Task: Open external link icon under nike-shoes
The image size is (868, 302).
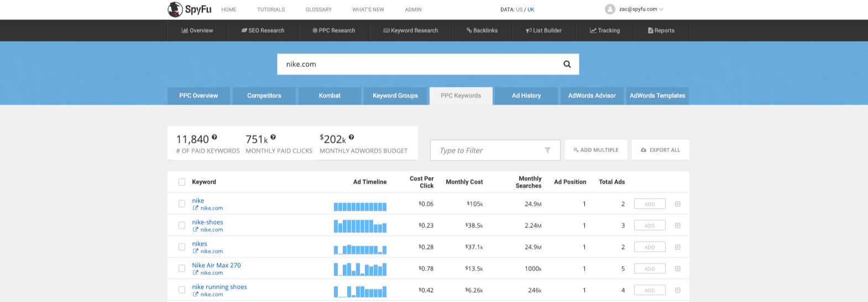Action: point(195,230)
